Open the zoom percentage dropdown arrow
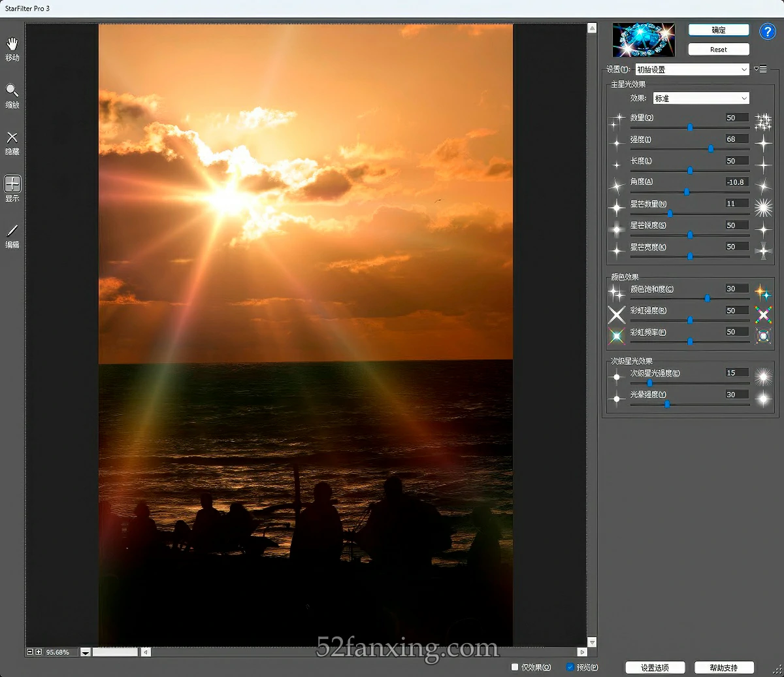 point(86,652)
